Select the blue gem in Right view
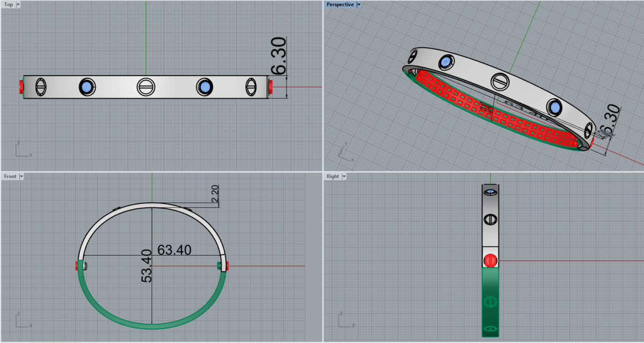Viewport: 644px width, 343px height. (490, 192)
